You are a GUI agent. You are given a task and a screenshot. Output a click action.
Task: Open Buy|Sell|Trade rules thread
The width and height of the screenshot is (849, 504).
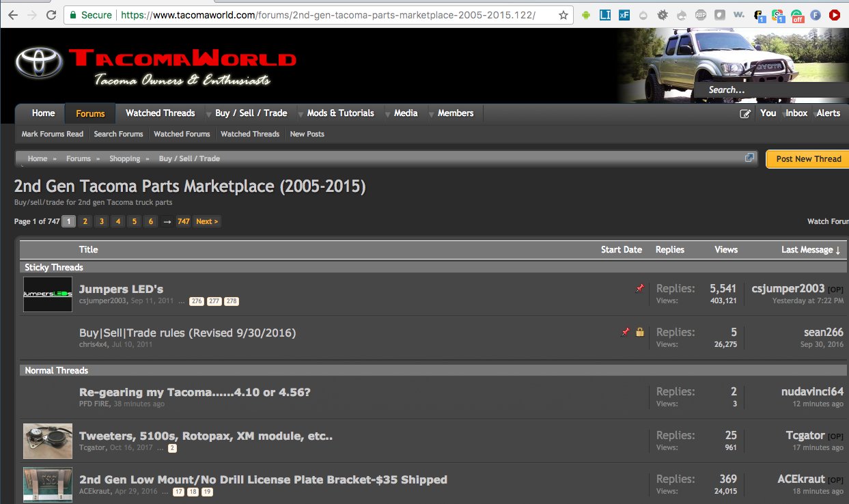point(187,333)
